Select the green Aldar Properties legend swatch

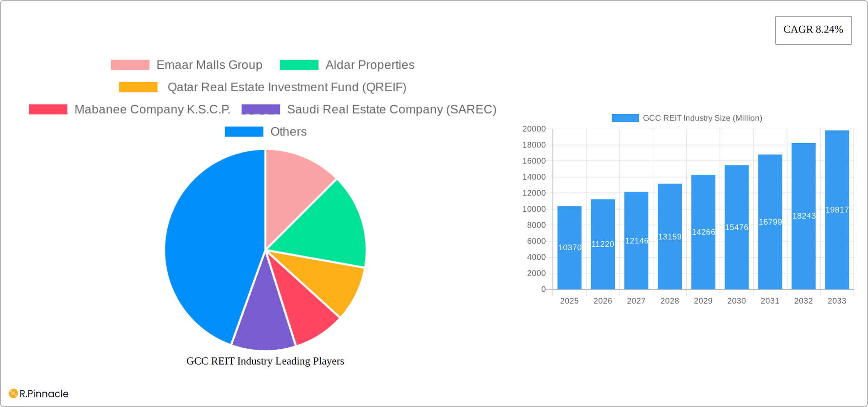point(299,65)
